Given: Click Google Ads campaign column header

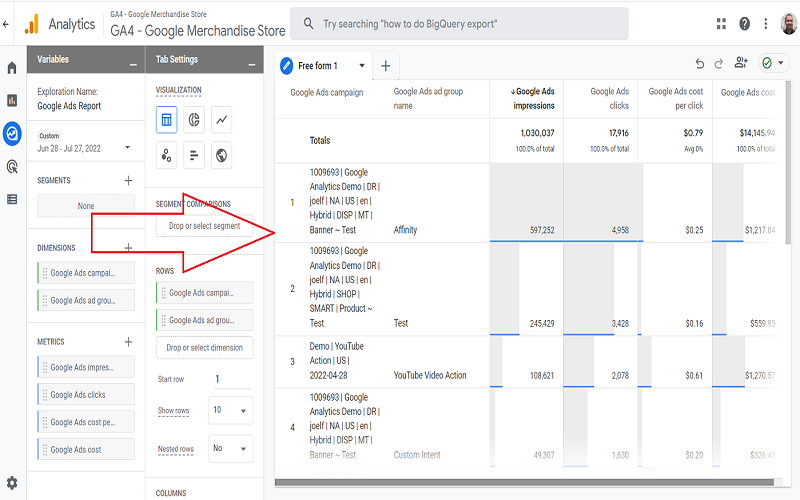Looking at the screenshot, I should (327, 92).
